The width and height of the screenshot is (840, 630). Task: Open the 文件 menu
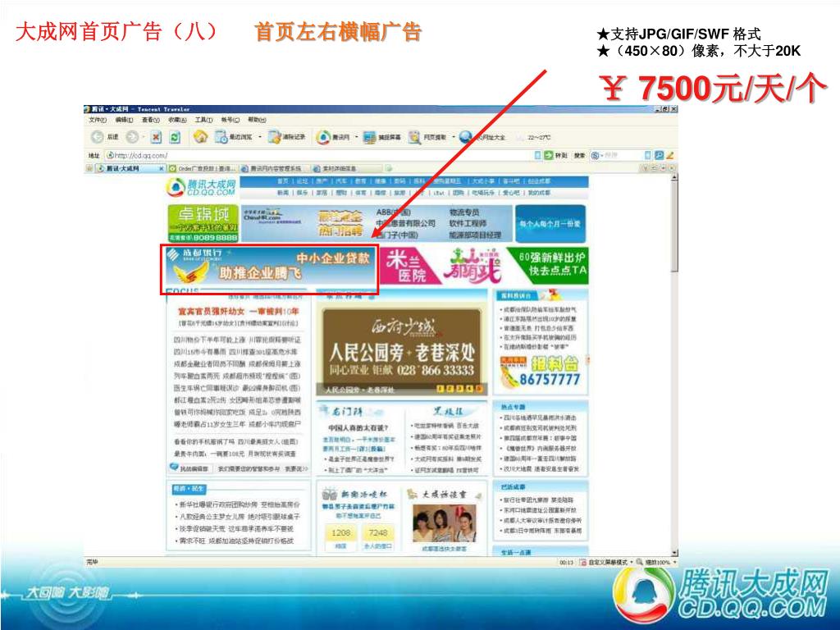pos(98,120)
